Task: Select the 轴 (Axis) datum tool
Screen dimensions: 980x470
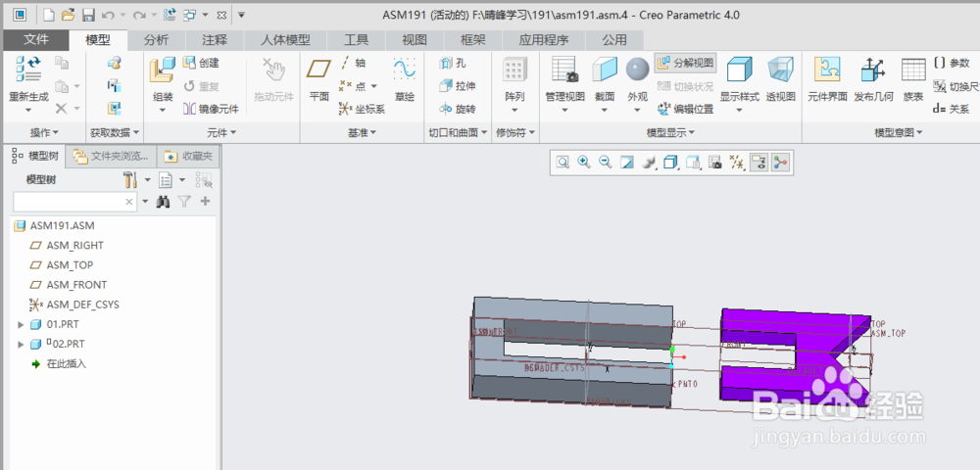Action: pyautogui.click(x=353, y=63)
